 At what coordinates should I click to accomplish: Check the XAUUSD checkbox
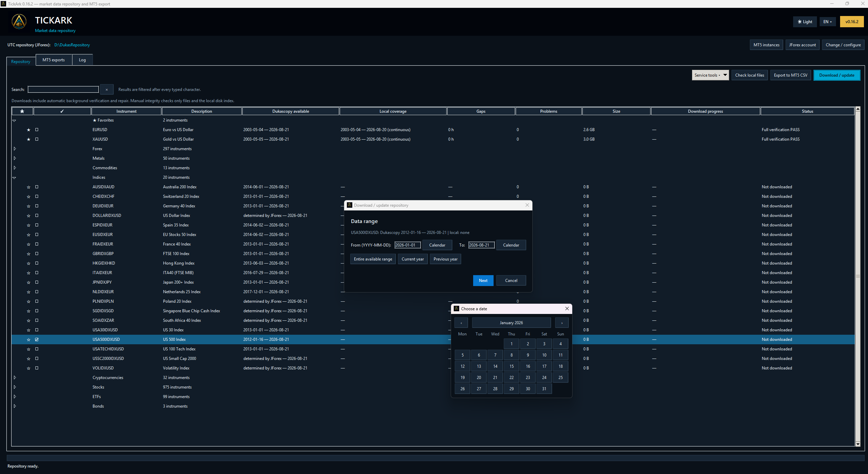pyautogui.click(x=37, y=139)
